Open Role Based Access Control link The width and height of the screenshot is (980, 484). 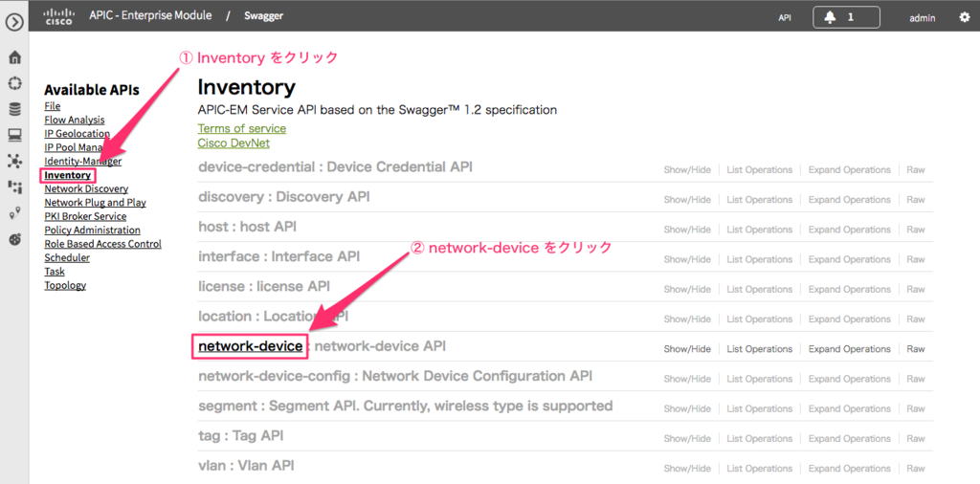102,244
